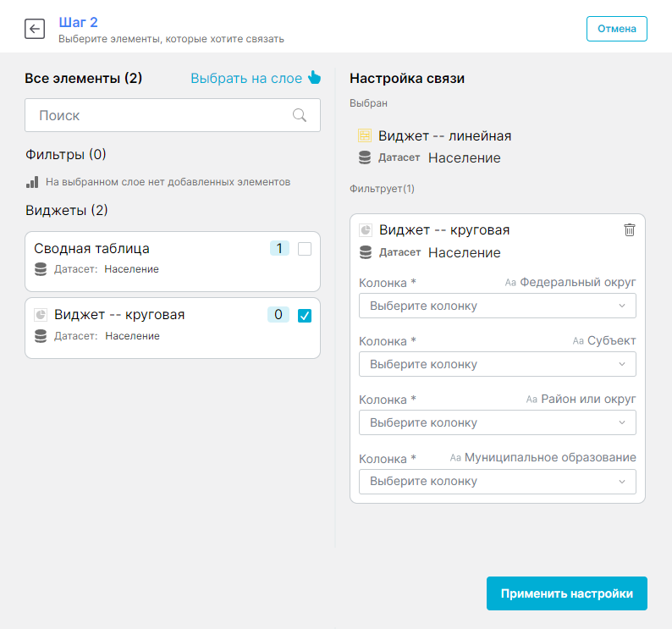Open the column dropdown for Субъект
Viewport: 672px width, 629px height.
click(497, 364)
